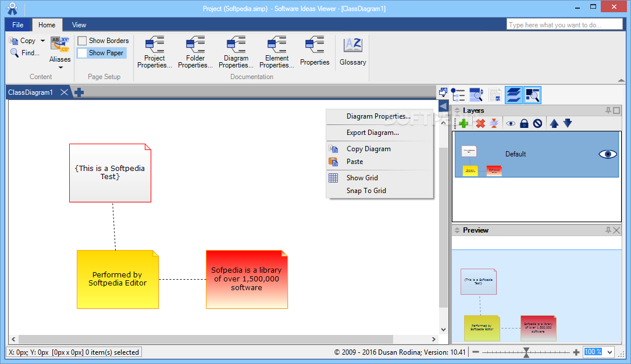Zoom in with the plus button
Screen dimensions: 631x364
pos(576,352)
